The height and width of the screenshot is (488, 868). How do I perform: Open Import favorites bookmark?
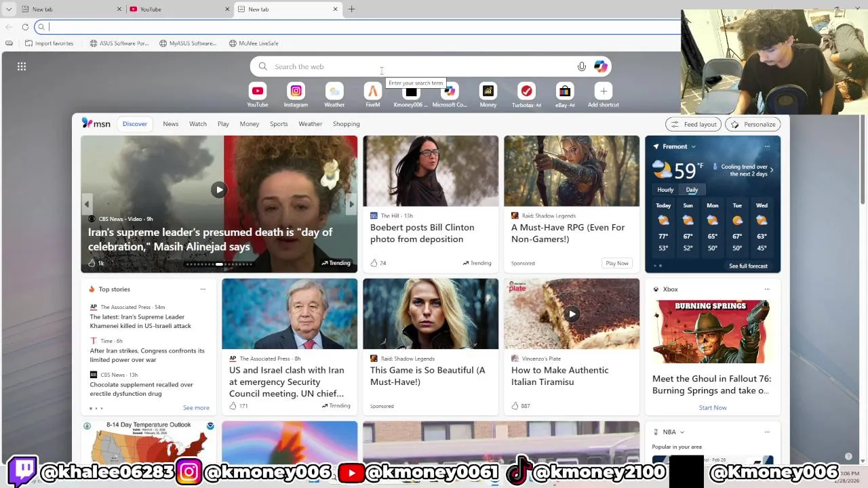[49, 43]
